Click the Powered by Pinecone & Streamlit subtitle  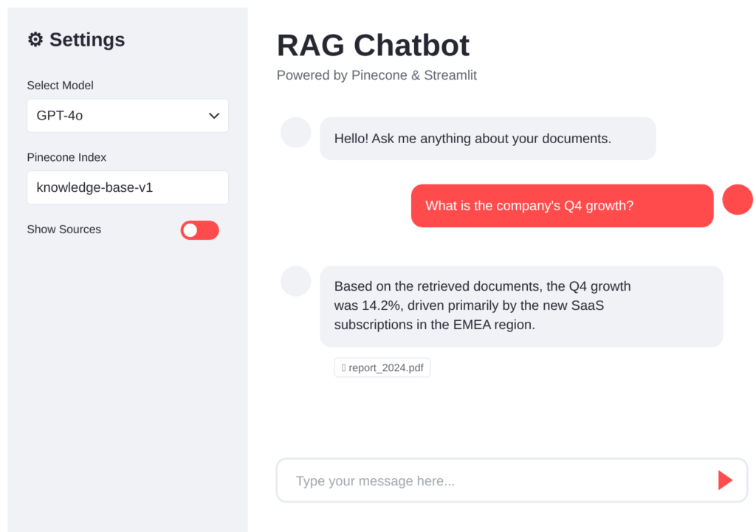click(x=377, y=75)
